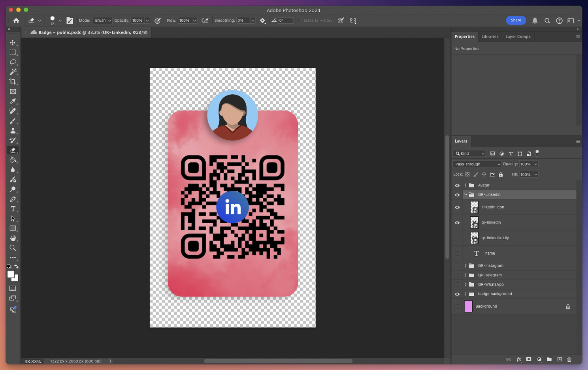Image resolution: width=588 pixels, height=370 pixels.
Task: Open Pass Through blend mode dropdown
Action: tap(477, 164)
